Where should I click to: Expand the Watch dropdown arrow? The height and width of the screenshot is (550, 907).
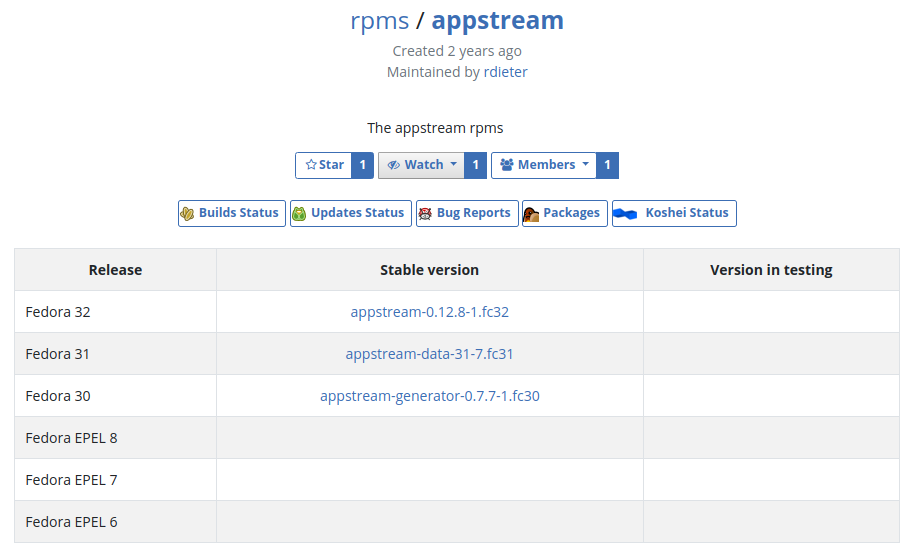[x=454, y=164]
